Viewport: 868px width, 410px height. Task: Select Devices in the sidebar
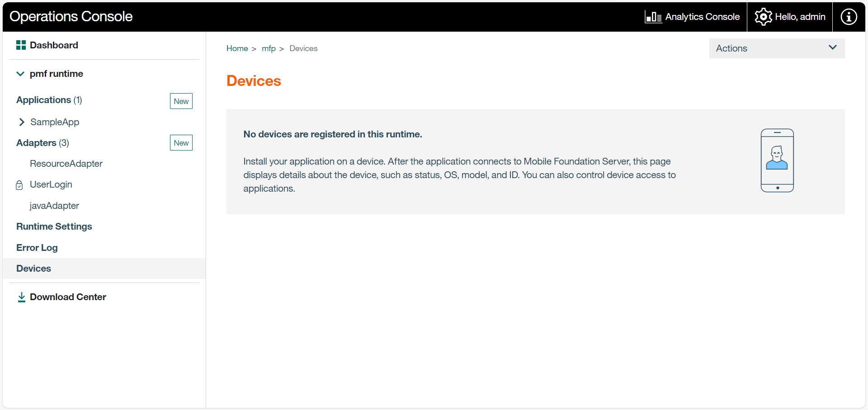pos(33,268)
